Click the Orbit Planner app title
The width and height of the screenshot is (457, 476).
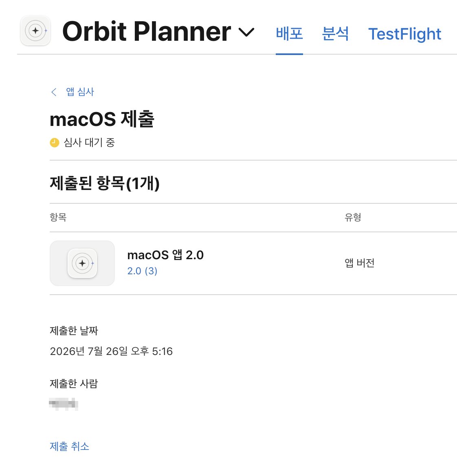pyautogui.click(x=147, y=31)
